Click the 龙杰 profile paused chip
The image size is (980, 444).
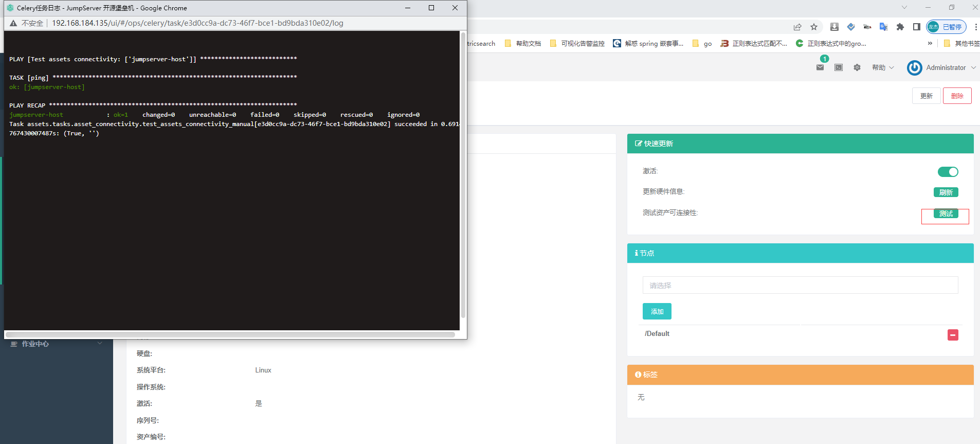pyautogui.click(x=946, y=27)
